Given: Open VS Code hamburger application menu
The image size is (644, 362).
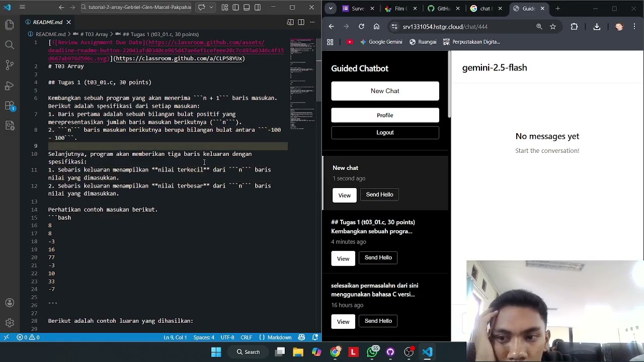Looking at the screenshot, I should click(22, 7).
